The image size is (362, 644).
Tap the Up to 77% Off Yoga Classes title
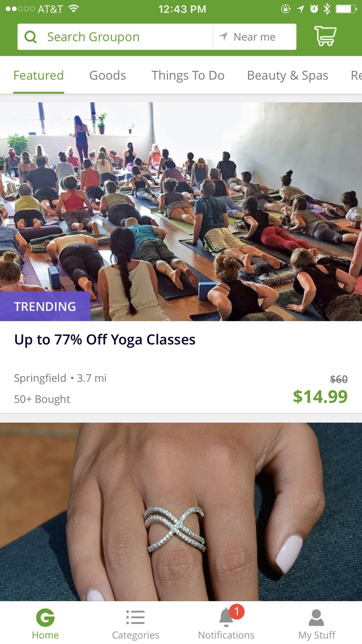105,340
